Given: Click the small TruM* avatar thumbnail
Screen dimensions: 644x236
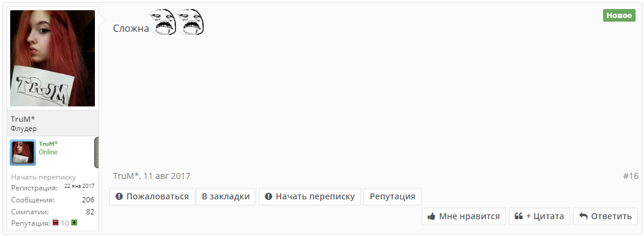Looking at the screenshot, I should [x=23, y=153].
